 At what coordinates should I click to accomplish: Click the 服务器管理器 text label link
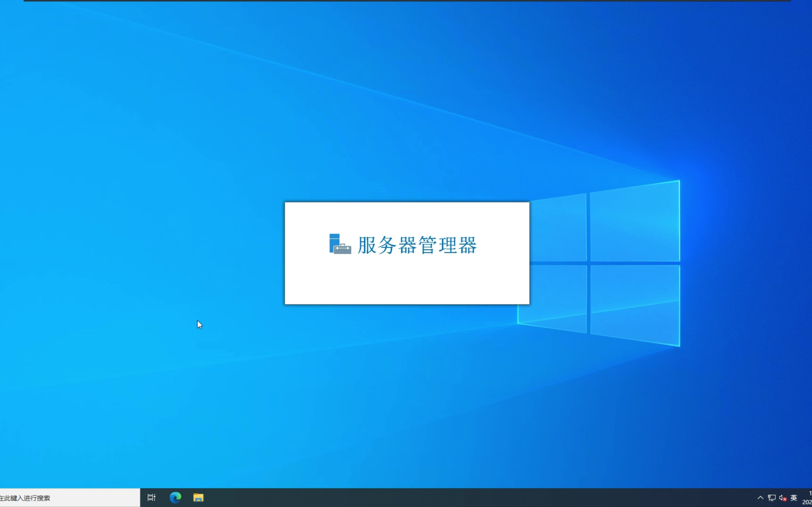click(x=418, y=244)
